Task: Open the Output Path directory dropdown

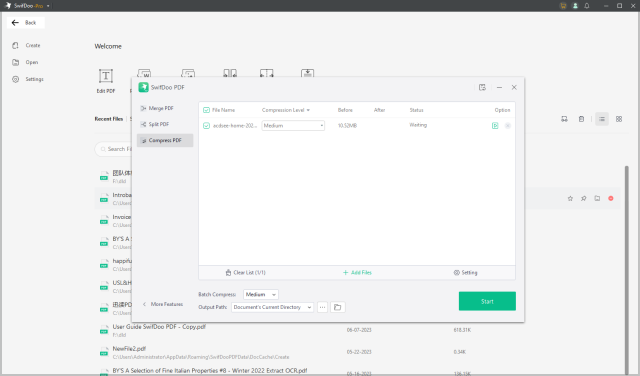Action: (272, 307)
